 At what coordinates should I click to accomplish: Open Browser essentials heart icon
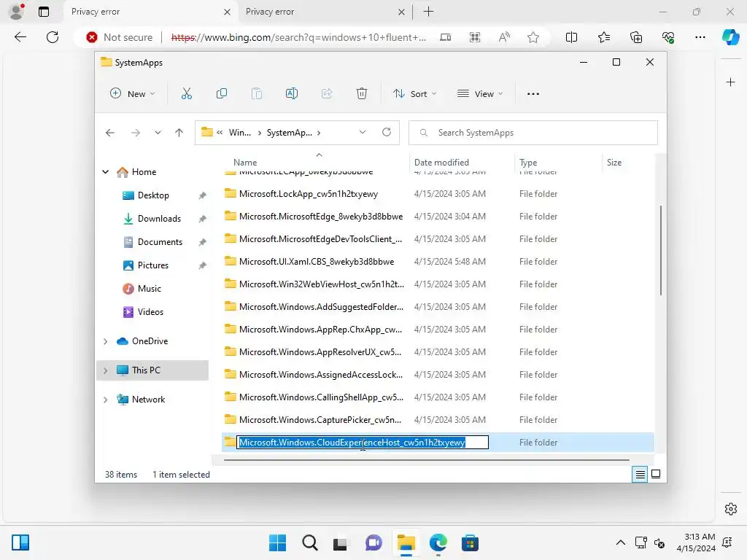pos(668,37)
